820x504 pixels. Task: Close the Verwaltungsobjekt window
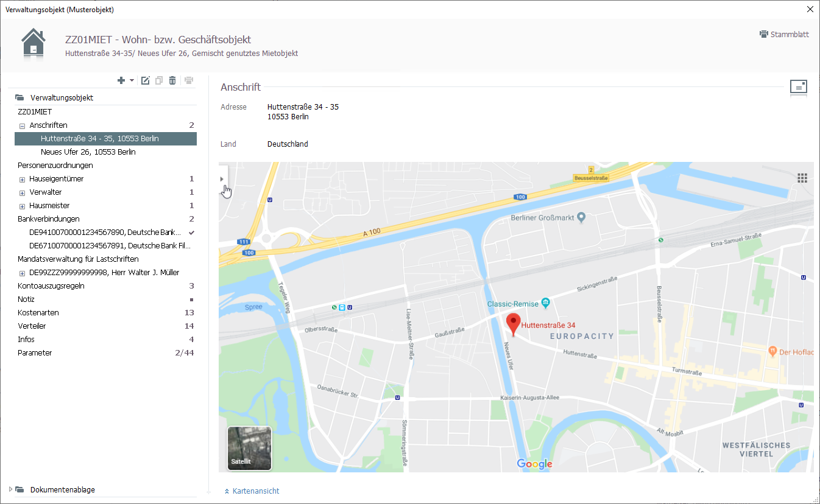[810, 9]
